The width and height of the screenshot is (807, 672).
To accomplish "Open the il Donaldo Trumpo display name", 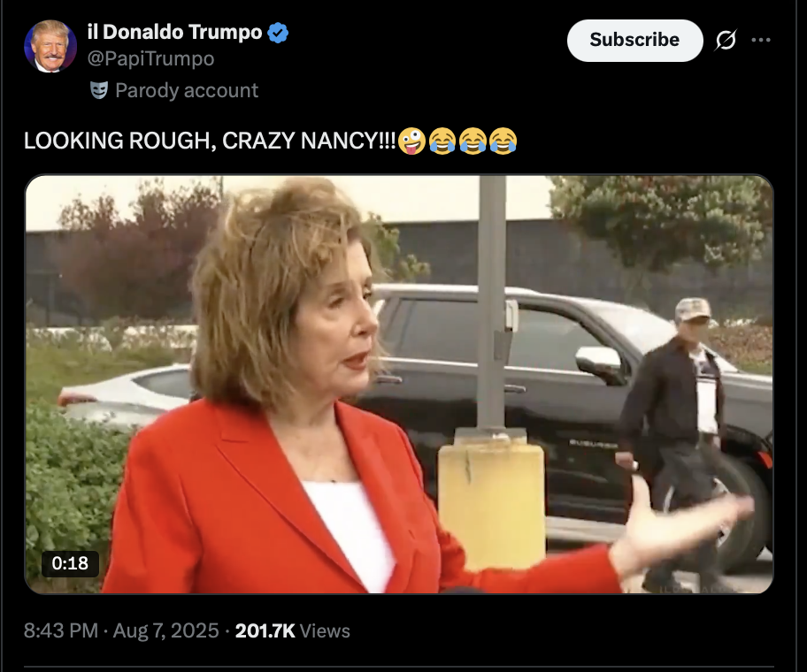I will pos(174,33).
